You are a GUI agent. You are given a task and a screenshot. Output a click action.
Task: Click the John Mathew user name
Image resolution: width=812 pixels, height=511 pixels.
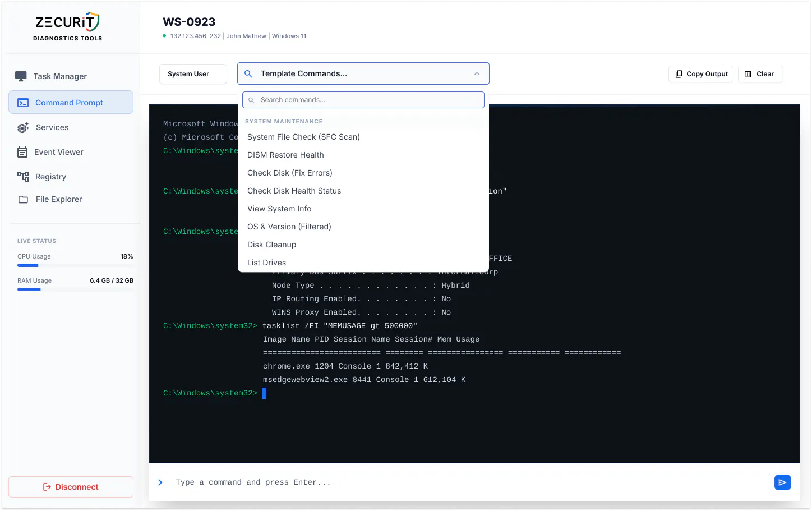(x=246, y=36)
